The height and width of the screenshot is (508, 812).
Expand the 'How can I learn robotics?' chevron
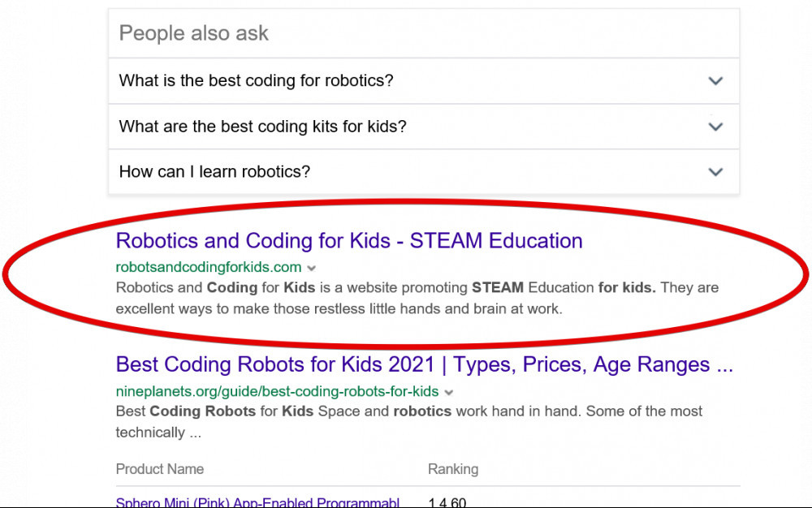pyautogui.click(x=715, y=172)
